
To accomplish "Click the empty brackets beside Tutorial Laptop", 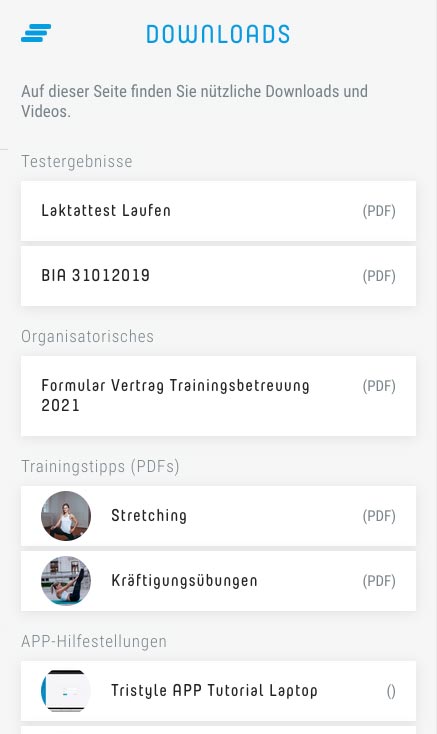I will pos(391,691).
